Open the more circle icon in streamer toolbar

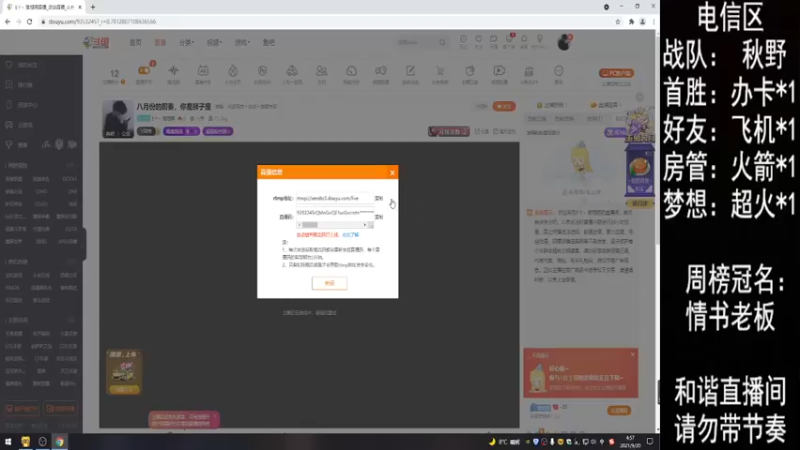tap(559, 71)
